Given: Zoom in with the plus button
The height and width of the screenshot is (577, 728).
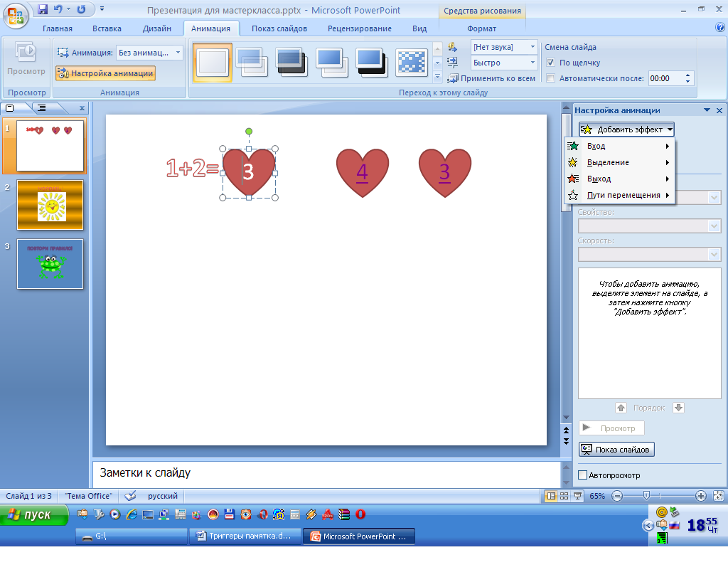Looking at the screenshot, I should (x=700, y=496).
